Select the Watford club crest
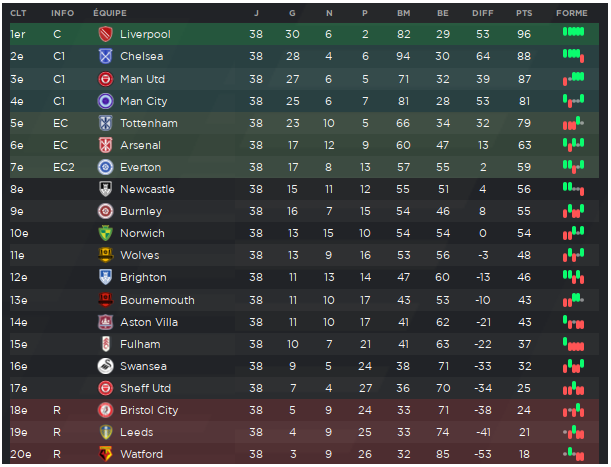Viewport: 611px width, 467px height. (105, 454)
